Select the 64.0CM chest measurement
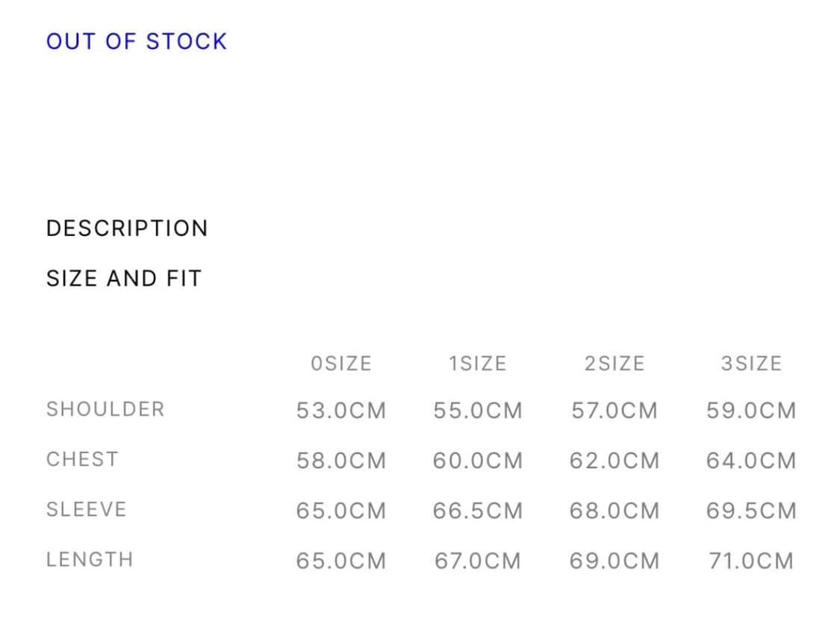 750,461
